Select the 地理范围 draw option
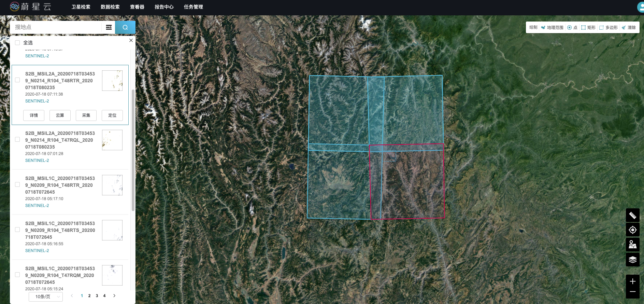 tap(552, 28)
